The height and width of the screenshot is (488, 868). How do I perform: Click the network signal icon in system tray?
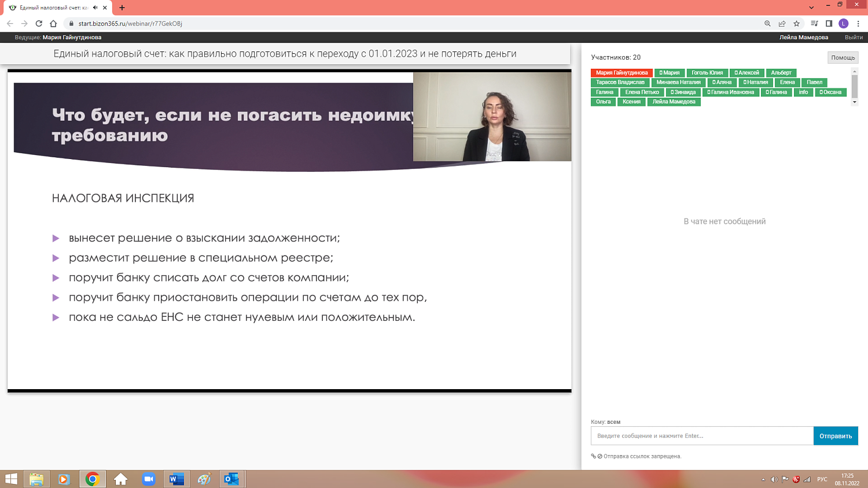coord(807,479)
